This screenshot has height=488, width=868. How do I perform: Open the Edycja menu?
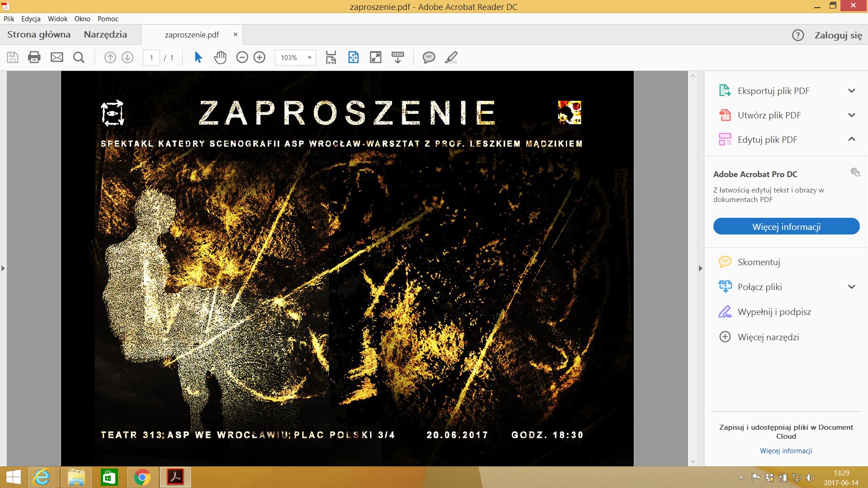(x=31, y=19)
